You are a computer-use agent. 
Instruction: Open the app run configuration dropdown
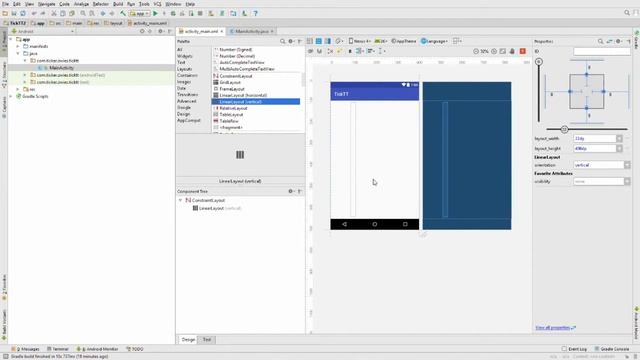[x=140, y=13]
